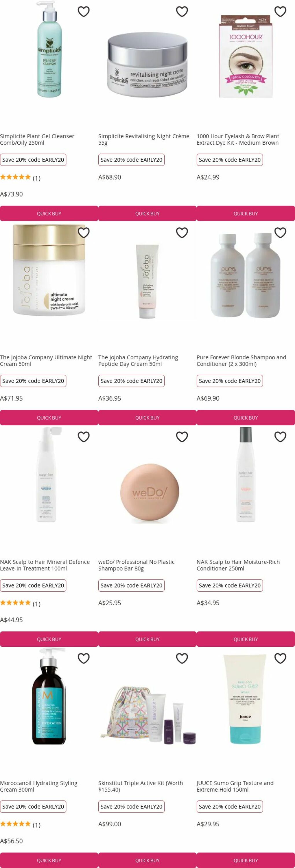Add Simplicite Plant Gel Cleanser to wishlist

(84, 12)
